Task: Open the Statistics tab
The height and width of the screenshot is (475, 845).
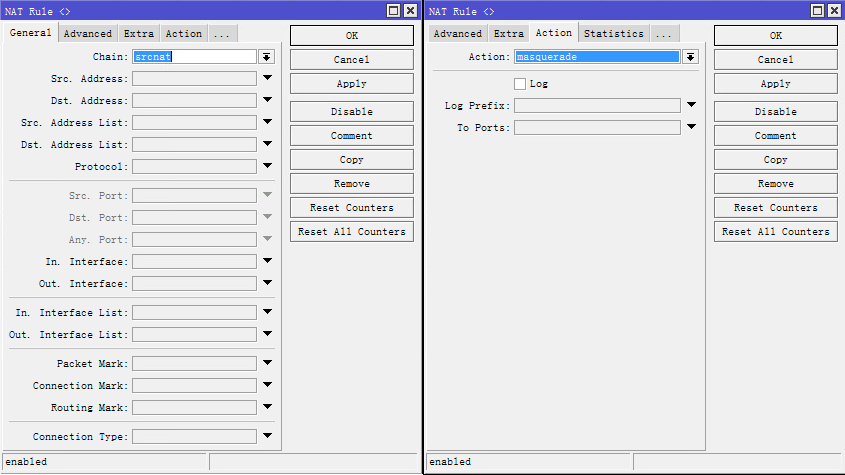Action: tap(613, 34)
